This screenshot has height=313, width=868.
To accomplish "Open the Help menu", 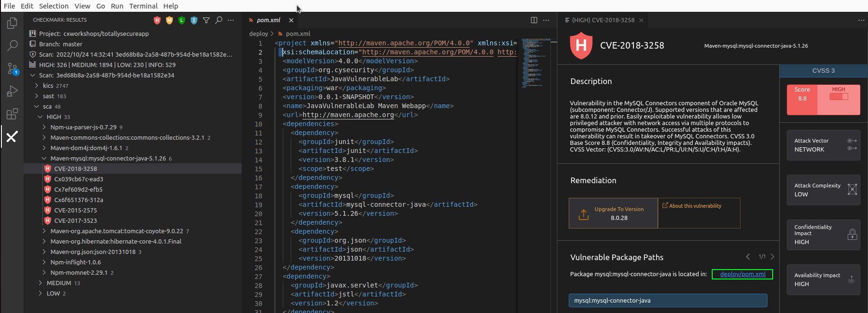I will tap(171, 6).
